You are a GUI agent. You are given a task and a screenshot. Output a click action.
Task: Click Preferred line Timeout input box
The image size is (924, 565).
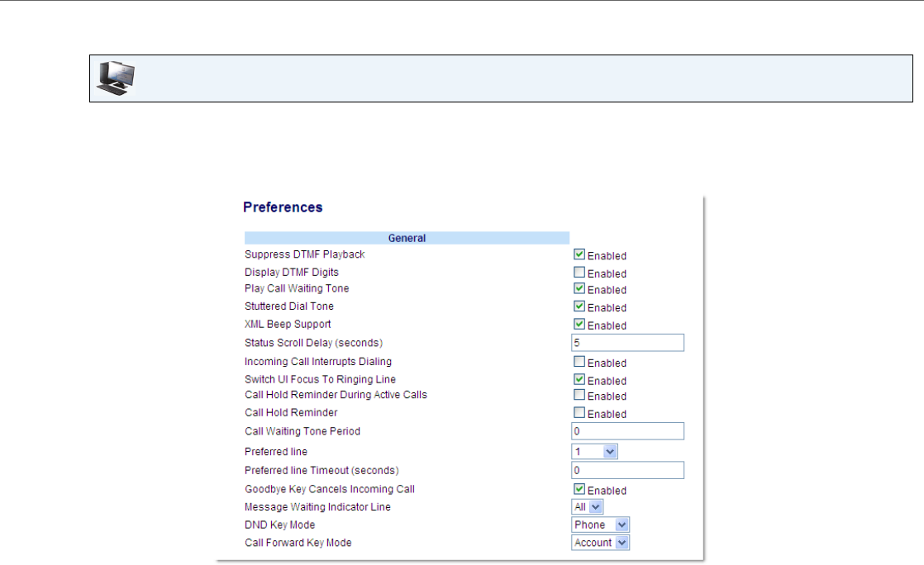click(x=627, y=470)
